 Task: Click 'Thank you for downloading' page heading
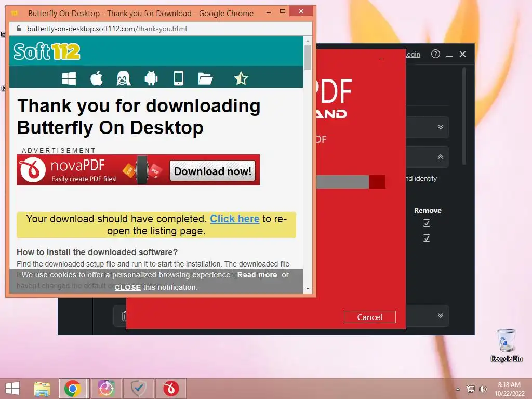(139, 116)
